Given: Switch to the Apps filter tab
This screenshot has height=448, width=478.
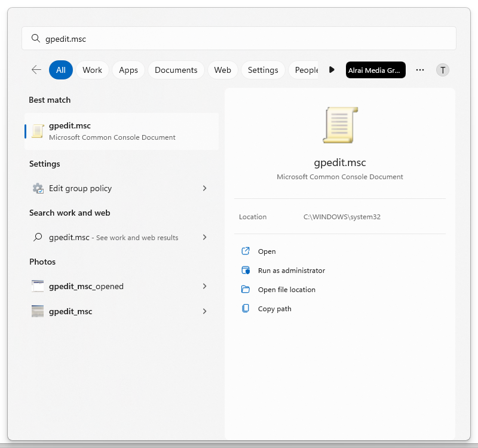Looking at the screenshot, I should (128, 70).
